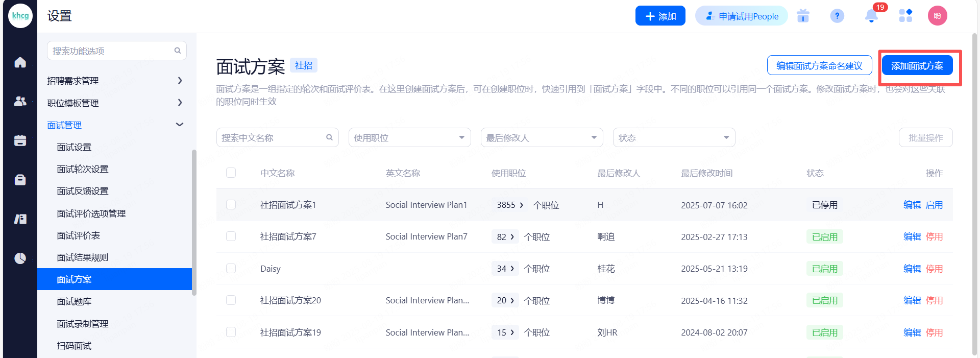Click the sidebar menu vertical scrollbar

(x=194, y=222)
